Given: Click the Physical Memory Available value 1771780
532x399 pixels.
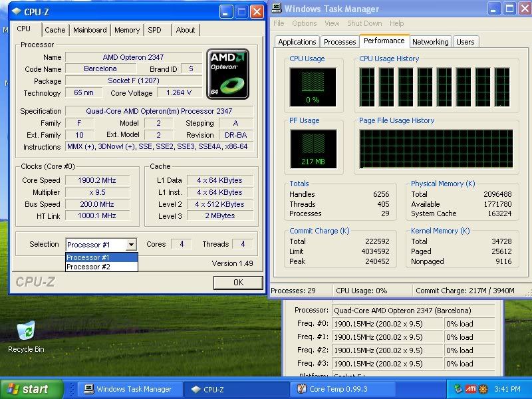Looking at the screenshot, I should [497, 204].
